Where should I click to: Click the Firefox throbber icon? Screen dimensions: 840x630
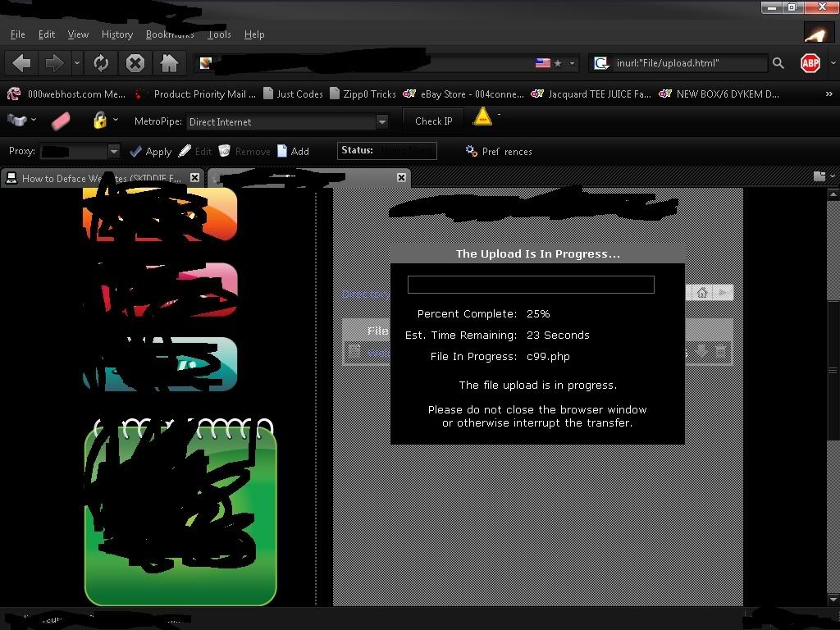[x=819, y=33]
